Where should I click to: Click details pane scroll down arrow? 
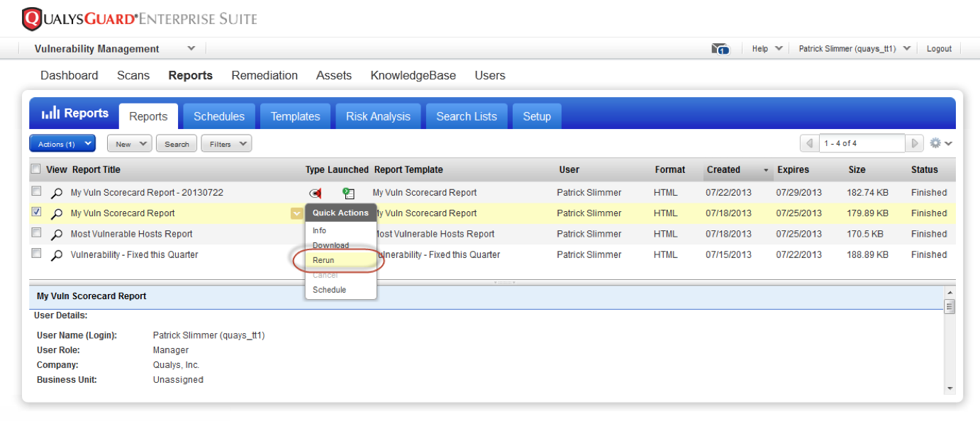pyautogui.click(x=950, y=388)
